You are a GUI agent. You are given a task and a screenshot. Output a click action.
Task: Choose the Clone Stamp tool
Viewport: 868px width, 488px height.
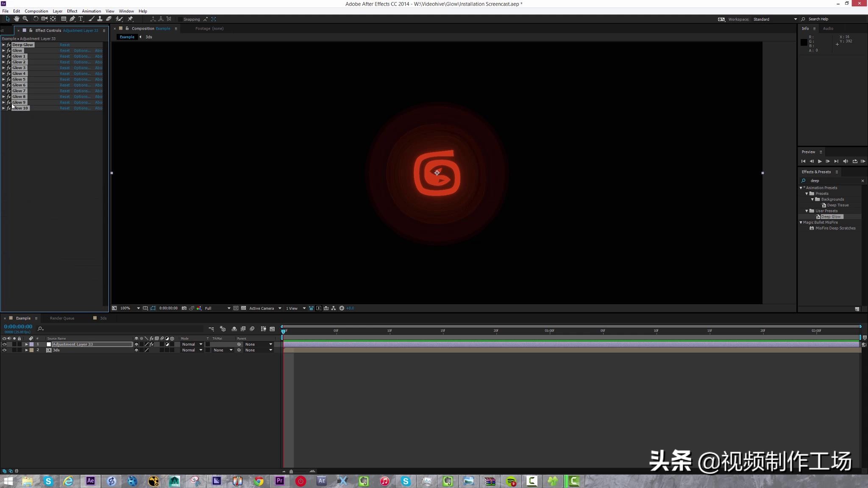100,19
